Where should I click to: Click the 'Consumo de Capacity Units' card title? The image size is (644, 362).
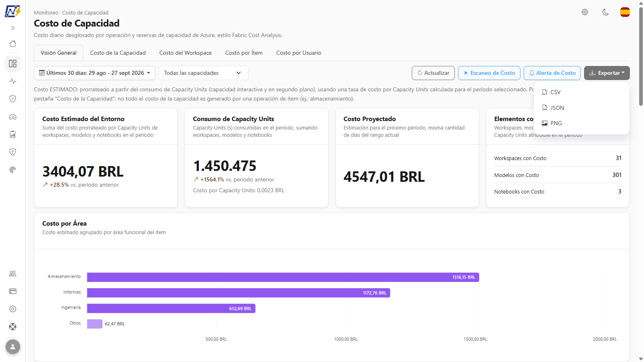(x=233, y=119)
